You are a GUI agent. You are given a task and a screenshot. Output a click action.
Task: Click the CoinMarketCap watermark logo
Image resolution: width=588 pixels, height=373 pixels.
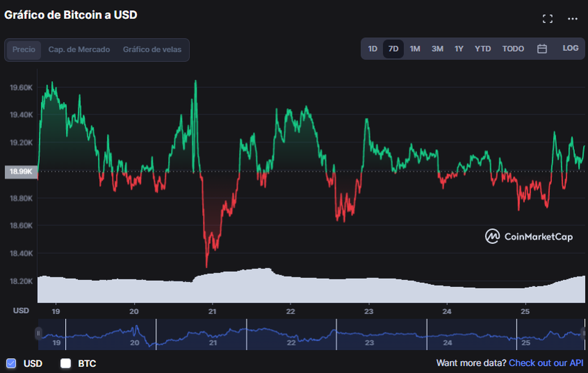click(528, 236)
